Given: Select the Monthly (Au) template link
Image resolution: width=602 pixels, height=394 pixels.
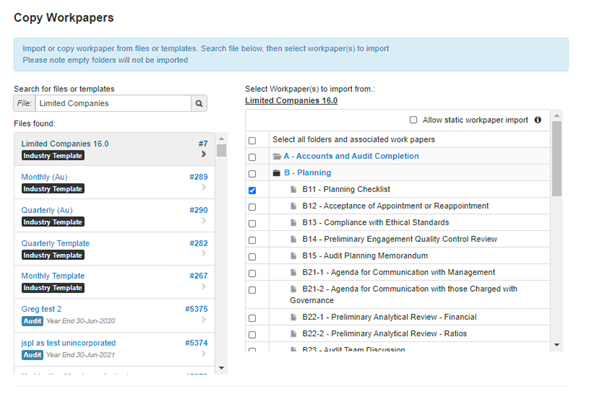Looking at the screenshot, I should point(44,177).
